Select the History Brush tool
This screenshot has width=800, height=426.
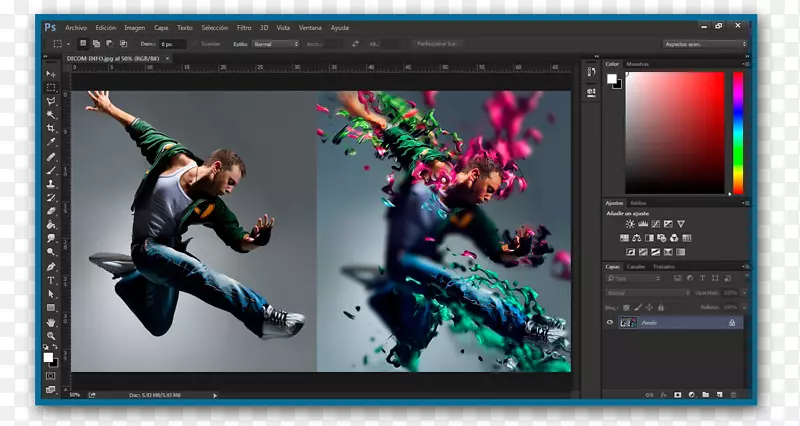tap(51, 197)
